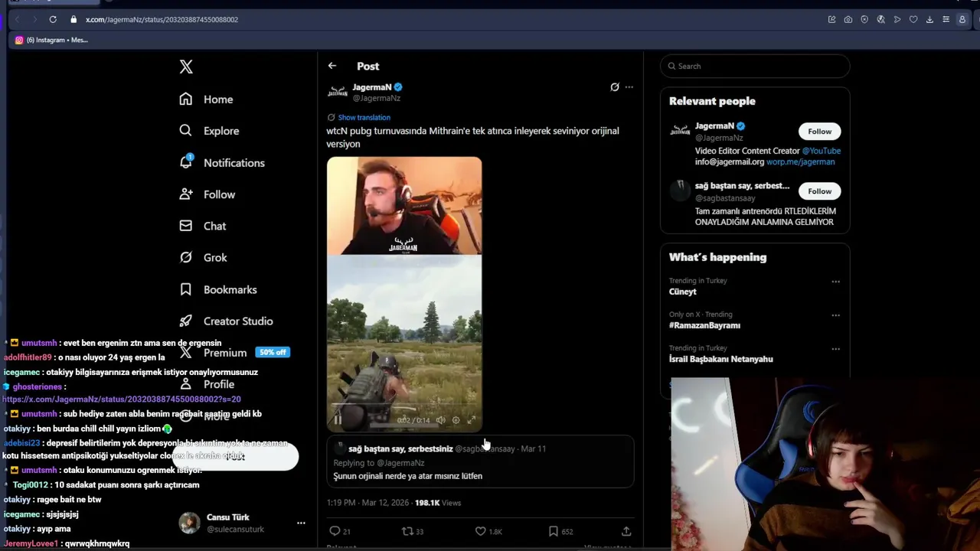This screenshot has height=551, width=980.
Task: Click the @JagermaNz mention in the quoted reply
Action: 400,463
